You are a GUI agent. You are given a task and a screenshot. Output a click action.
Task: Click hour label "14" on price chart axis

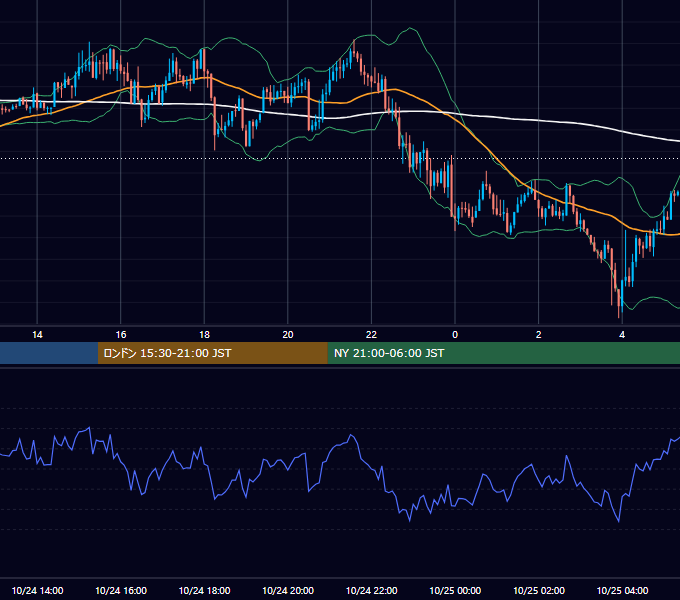(x=37, y=335)
